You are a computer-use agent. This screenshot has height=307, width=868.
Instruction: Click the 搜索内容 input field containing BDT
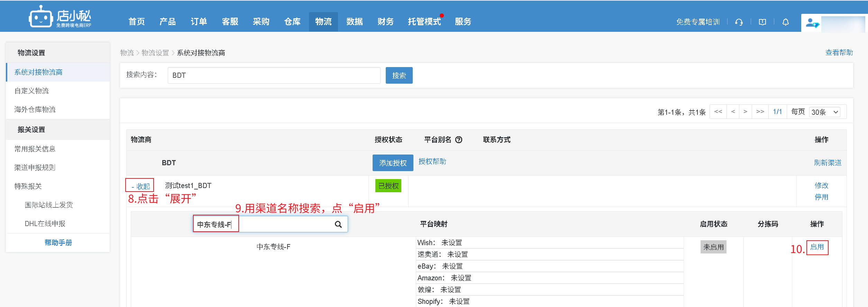point(274,75)
